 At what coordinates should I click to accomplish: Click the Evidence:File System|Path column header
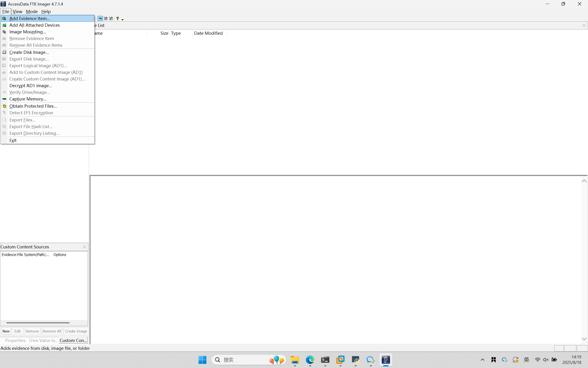tap(26, 255)
